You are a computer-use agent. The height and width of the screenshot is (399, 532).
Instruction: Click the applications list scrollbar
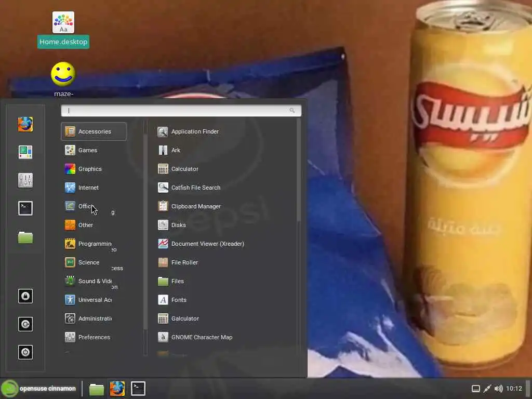tap(299, 170)
